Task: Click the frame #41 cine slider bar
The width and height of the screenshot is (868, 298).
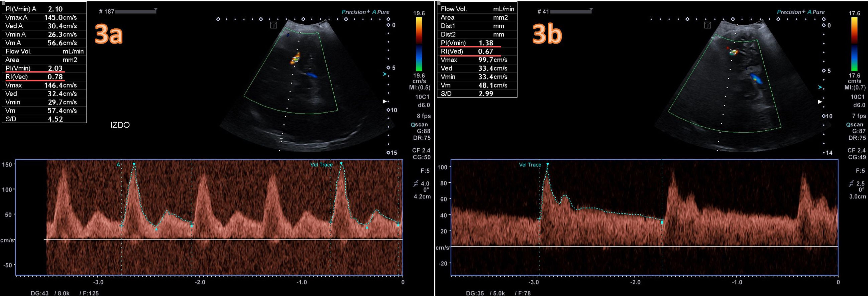Action: [x=570, y=12]
